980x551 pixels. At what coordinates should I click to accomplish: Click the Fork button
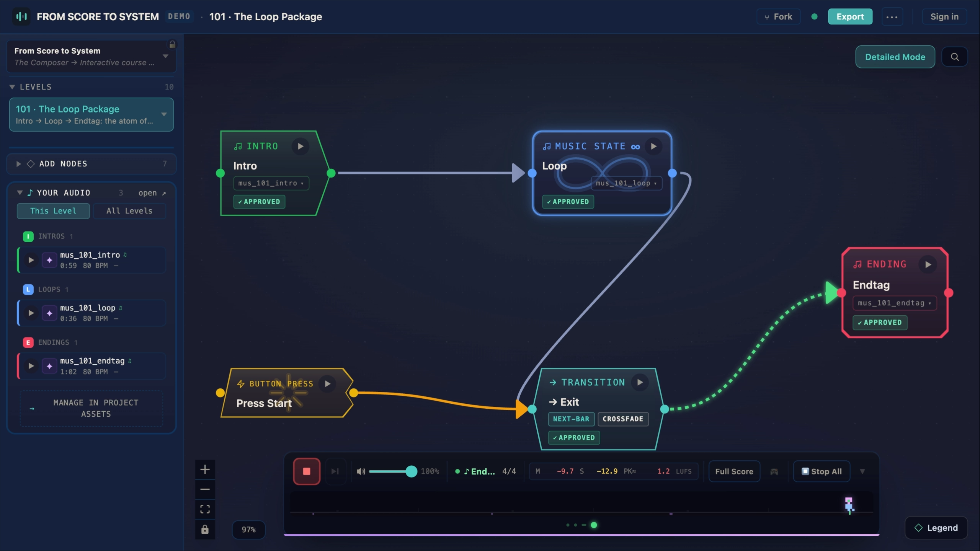[x=778, y=16]
